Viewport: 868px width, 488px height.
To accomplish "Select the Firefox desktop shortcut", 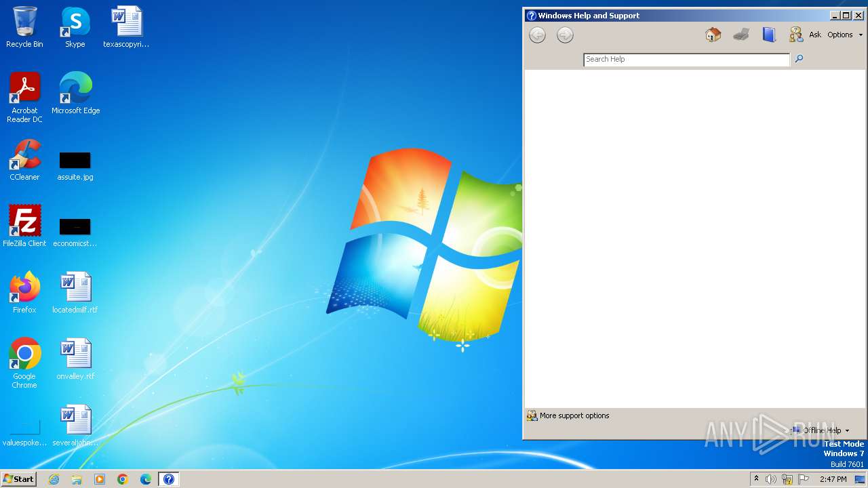I will click(x=24, y=293).
